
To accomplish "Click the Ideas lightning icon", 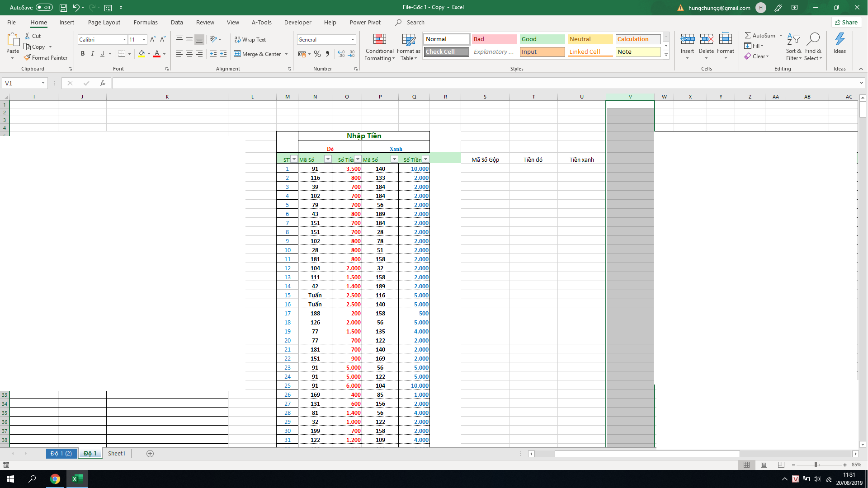I will 840,40.
